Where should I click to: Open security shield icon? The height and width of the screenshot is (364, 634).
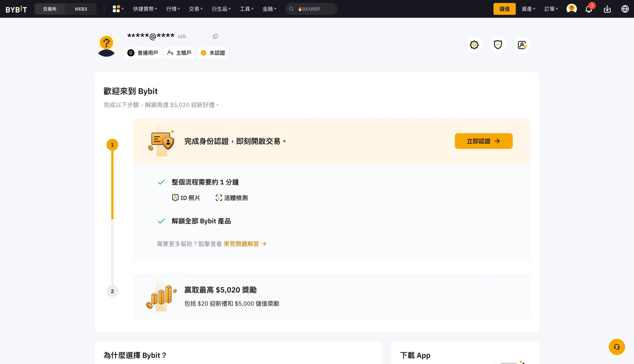pyautogui.click(x=498, y=45)
